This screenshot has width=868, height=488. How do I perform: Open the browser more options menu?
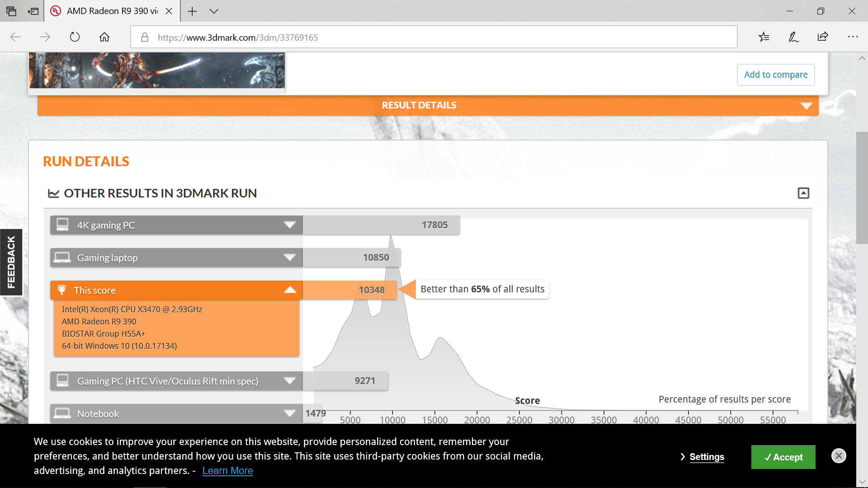click(853, 37)
